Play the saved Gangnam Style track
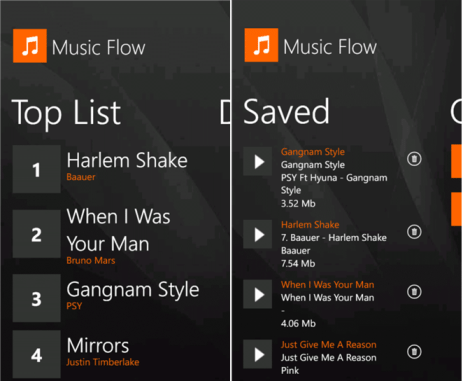 click(257, 161)
